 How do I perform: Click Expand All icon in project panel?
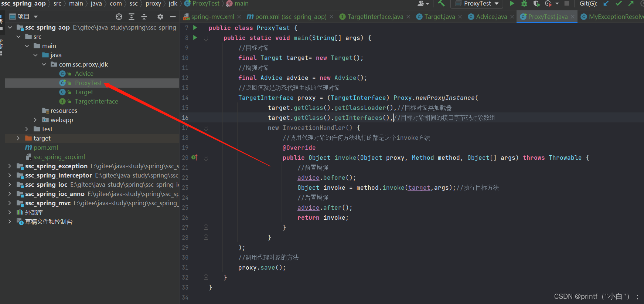click(132, 17)
